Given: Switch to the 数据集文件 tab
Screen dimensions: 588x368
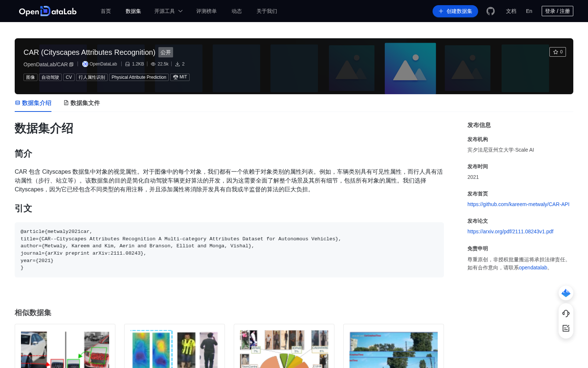Looking at the screenshot, I should (x=82, y=103).
